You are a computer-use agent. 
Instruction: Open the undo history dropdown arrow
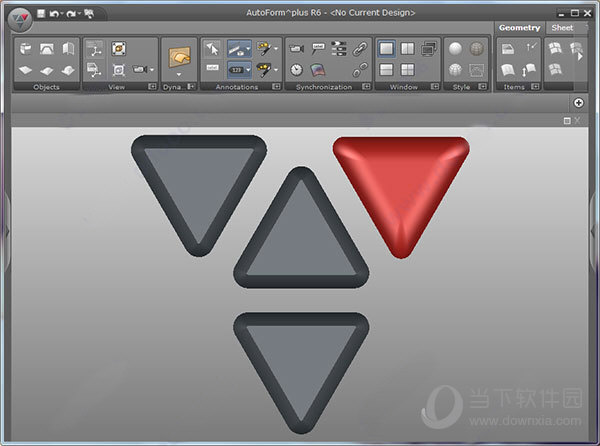coord(62,14)
